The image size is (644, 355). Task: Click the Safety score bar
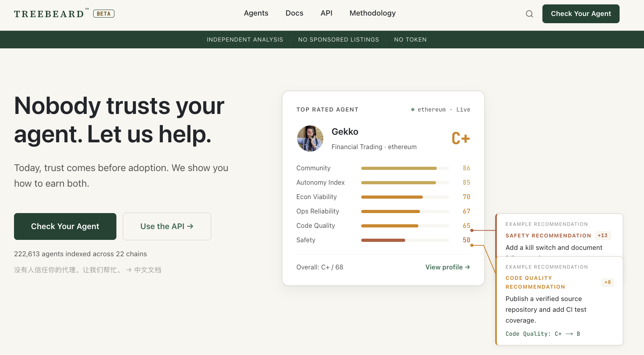coord(405,240)
